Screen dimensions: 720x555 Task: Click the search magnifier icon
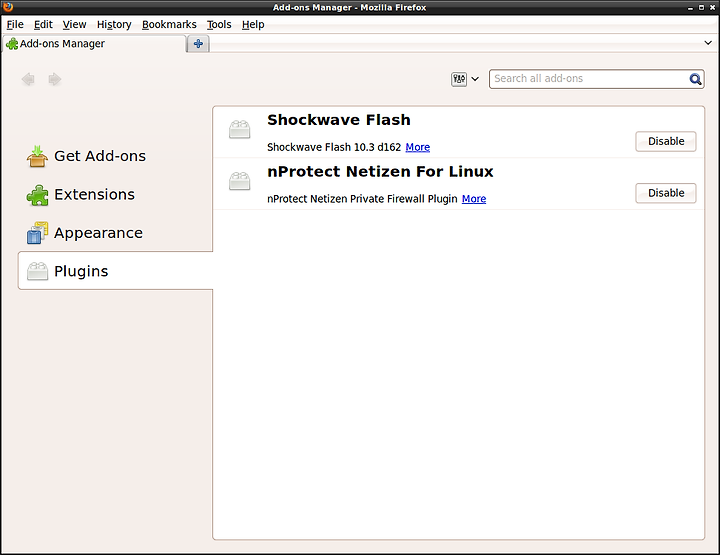[x=695, y=79]
